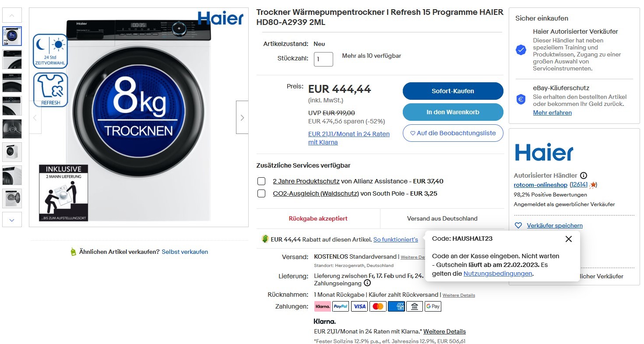
Task: Add item via In den Warenkorb
Action: pos(453,112)
